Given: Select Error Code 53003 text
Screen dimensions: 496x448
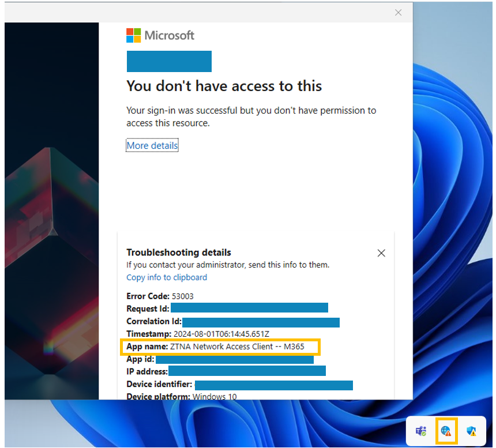Looking at the screenshot, I should click(160, 296).
